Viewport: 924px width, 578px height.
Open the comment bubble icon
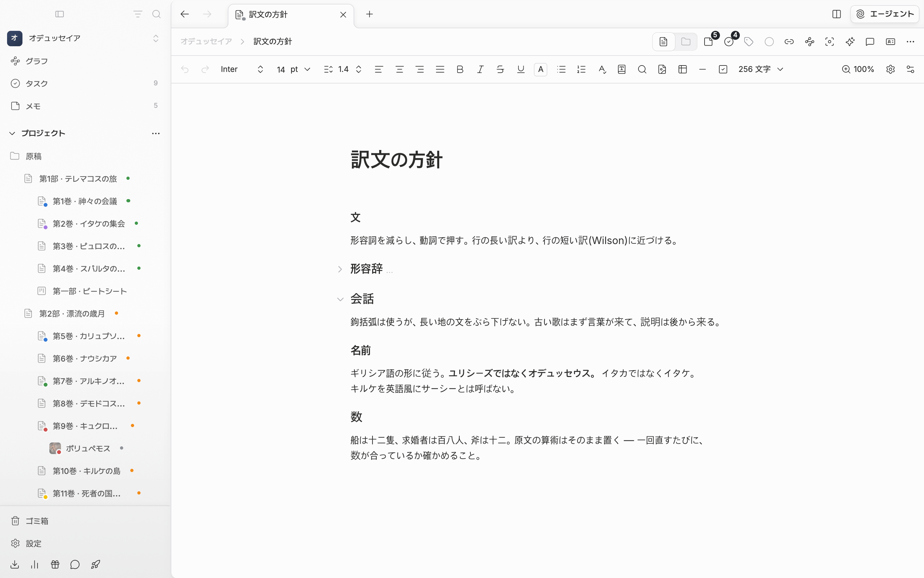click(x=870, y=42)
